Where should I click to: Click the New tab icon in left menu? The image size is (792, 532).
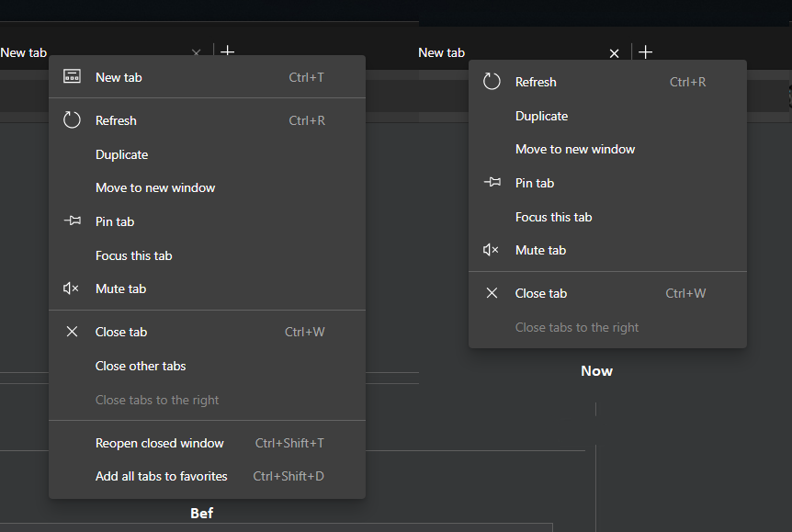click(72, 77)
